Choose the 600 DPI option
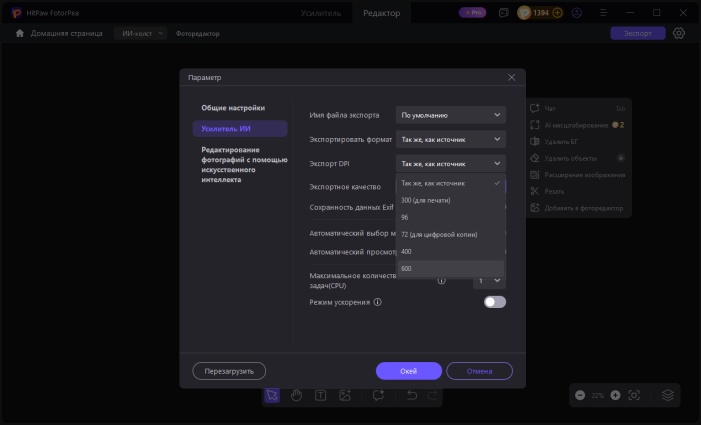This screenshot has width=701, height=425. (x=451, y=269)
